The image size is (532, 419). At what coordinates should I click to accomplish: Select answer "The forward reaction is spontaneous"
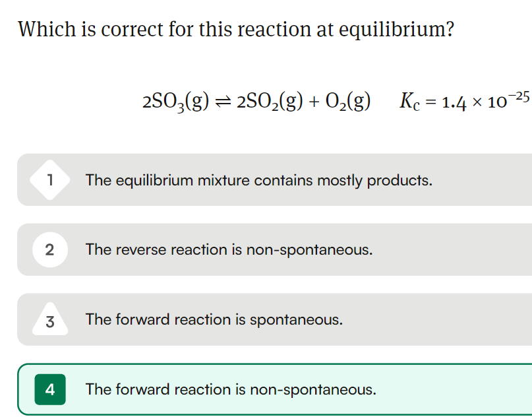[x=274, y=319]
